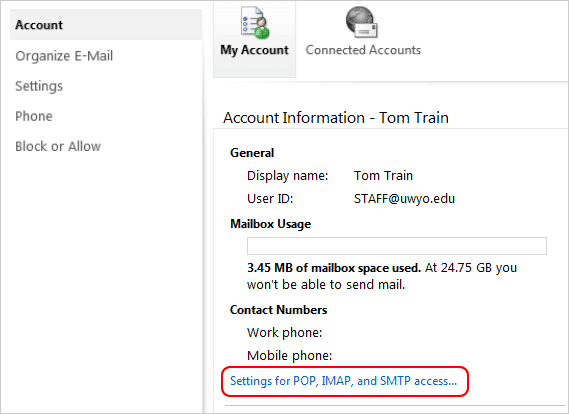Click the My Account icon

pos(255,23)
